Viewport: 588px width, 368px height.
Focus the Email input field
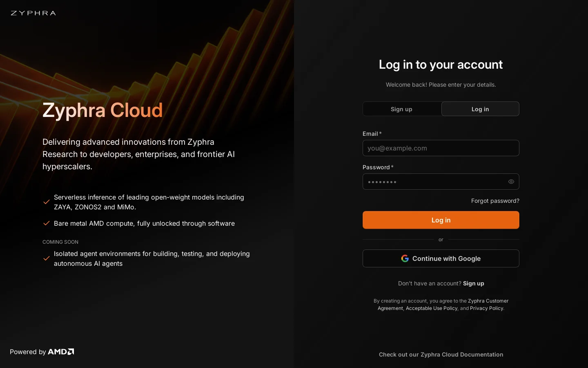(441, 148)
